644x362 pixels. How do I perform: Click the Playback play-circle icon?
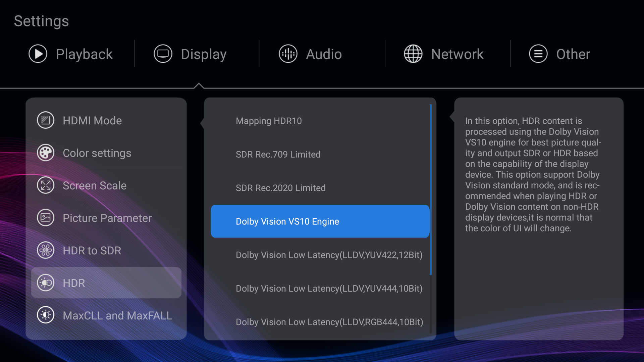click(38, 54)
